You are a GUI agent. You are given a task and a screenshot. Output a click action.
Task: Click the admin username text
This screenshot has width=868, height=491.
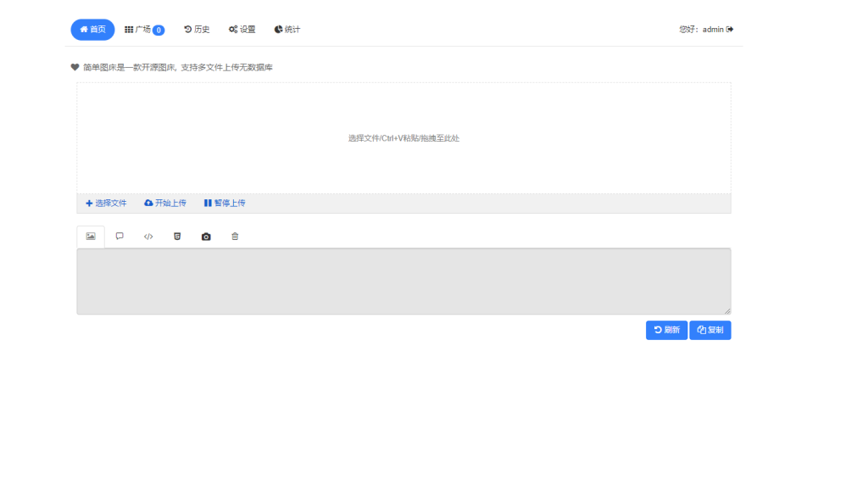coord(713,30)
